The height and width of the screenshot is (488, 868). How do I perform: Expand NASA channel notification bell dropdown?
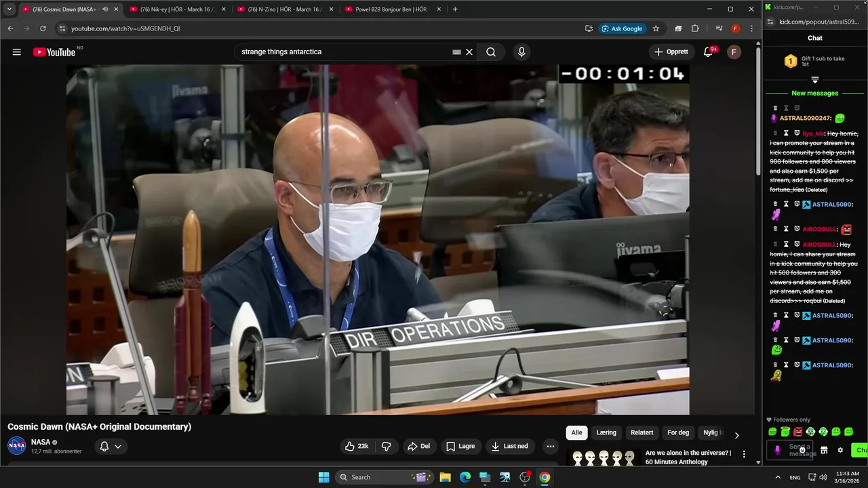(111, 446)
